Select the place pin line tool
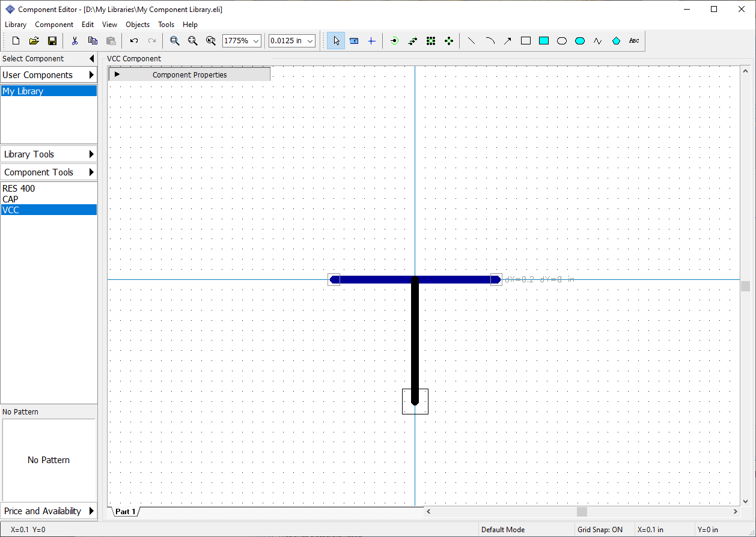The width and height of the screenshot is (756, 537). [412, 41]
